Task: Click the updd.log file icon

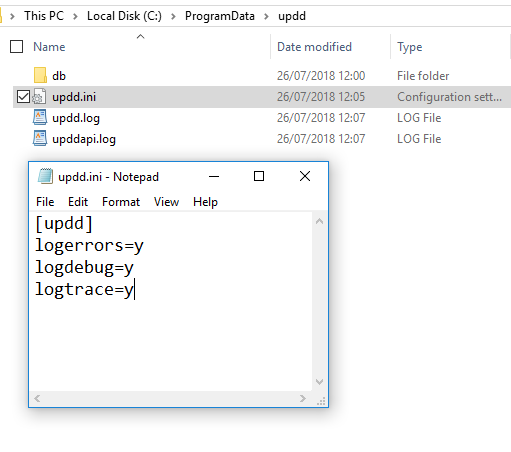Action: 40,118
